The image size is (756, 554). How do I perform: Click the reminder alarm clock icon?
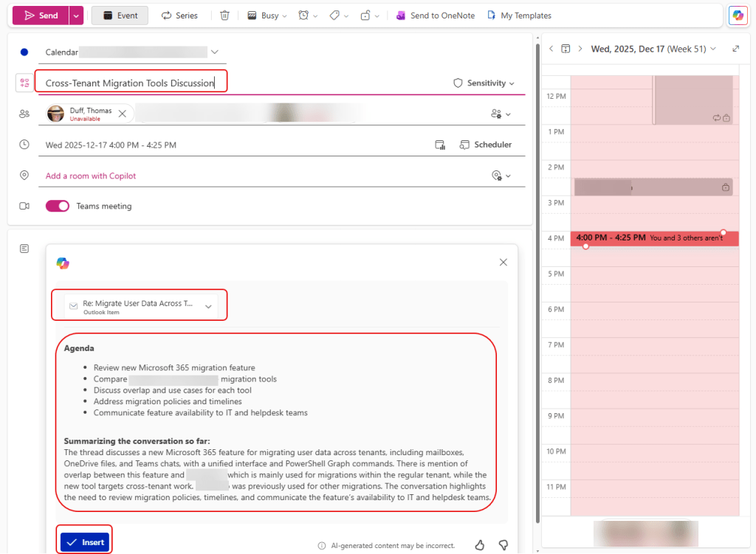tap(303, 15)
